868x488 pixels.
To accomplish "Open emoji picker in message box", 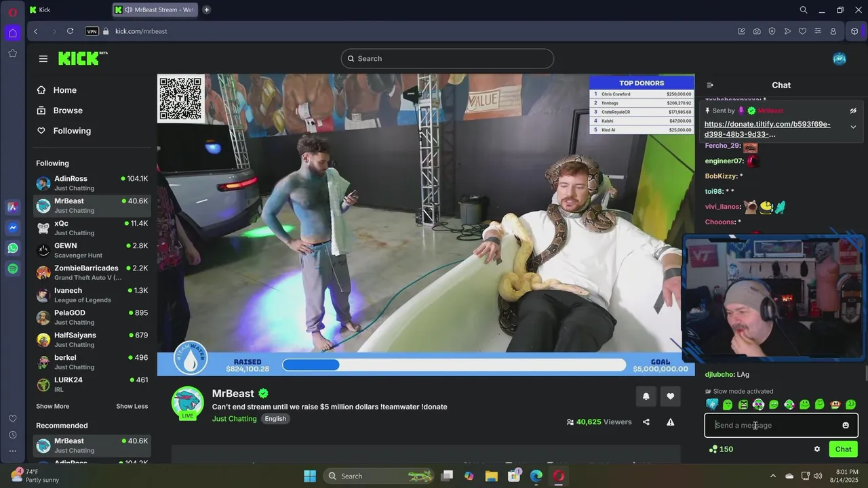I will [x=846, y=425].
